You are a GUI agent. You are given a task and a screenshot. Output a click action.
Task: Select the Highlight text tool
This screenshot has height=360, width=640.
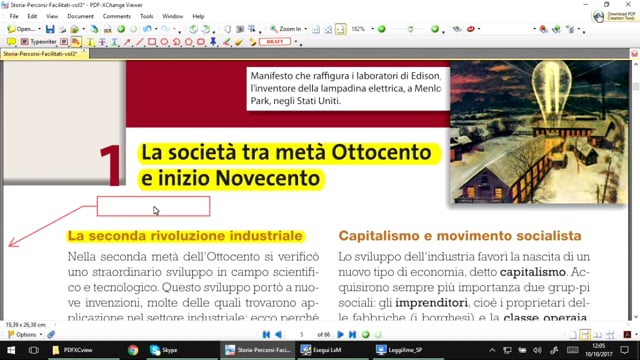(90, 42)
